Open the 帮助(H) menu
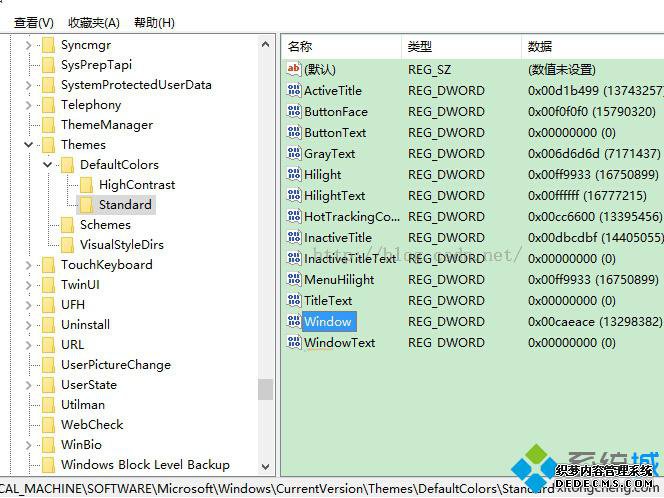Viewport: 664px width, 498px height. coord(154,22)
